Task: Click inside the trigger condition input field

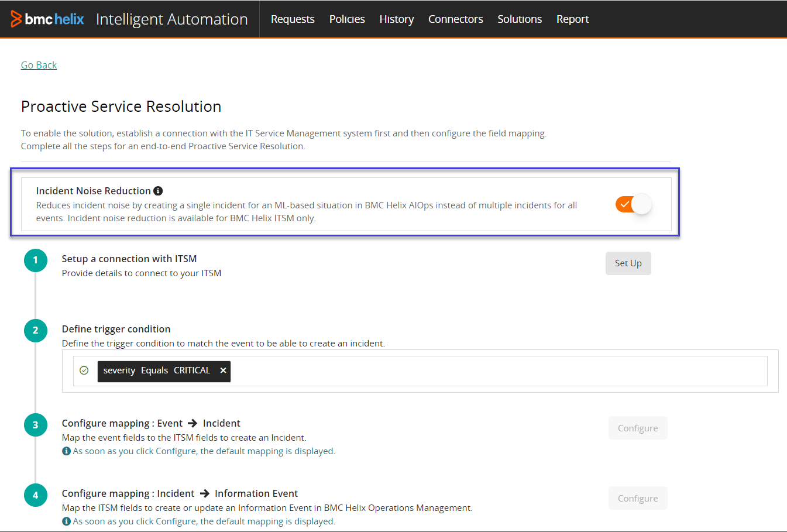Action: pos(420,371)
